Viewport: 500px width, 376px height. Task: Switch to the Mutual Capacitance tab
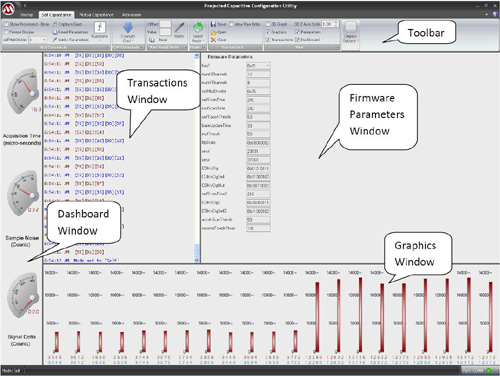tap(96, 15)
